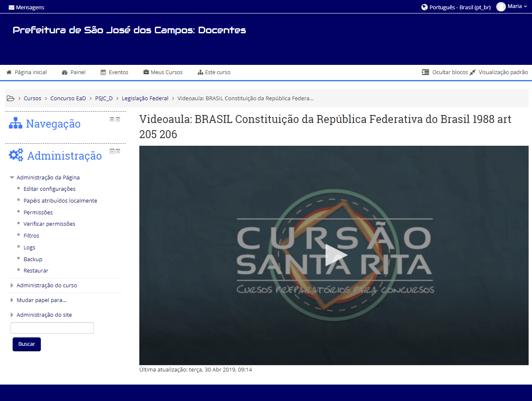
Task: Collapse Administração da Página tree node
Action: tap(12, 177)
